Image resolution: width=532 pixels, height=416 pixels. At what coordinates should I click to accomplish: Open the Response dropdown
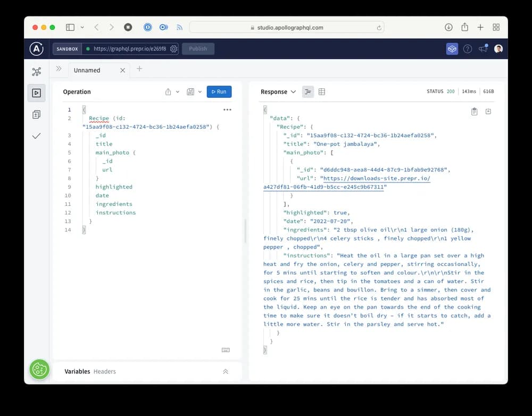point(278,91)
